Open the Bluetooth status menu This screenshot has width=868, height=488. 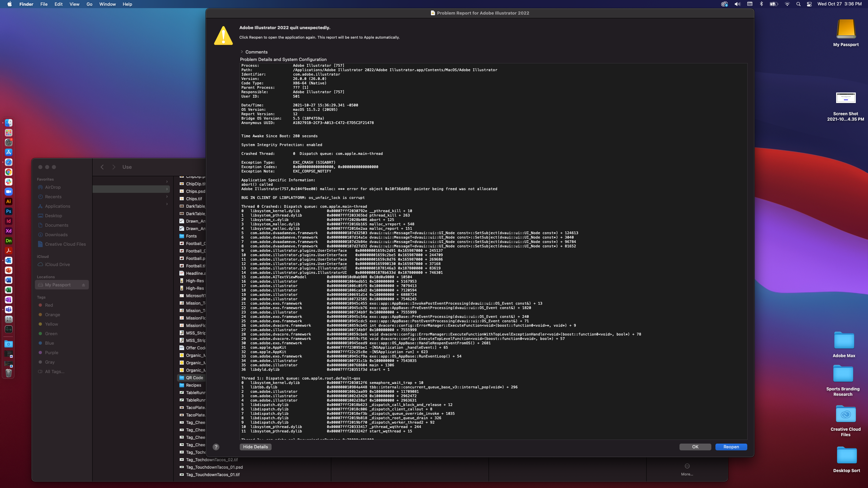click(x=762, y=4)
